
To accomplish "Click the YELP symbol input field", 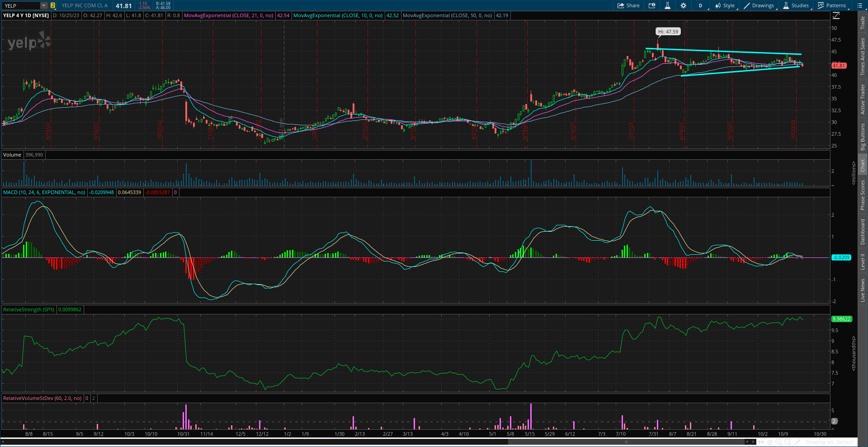I will (21, 5).
